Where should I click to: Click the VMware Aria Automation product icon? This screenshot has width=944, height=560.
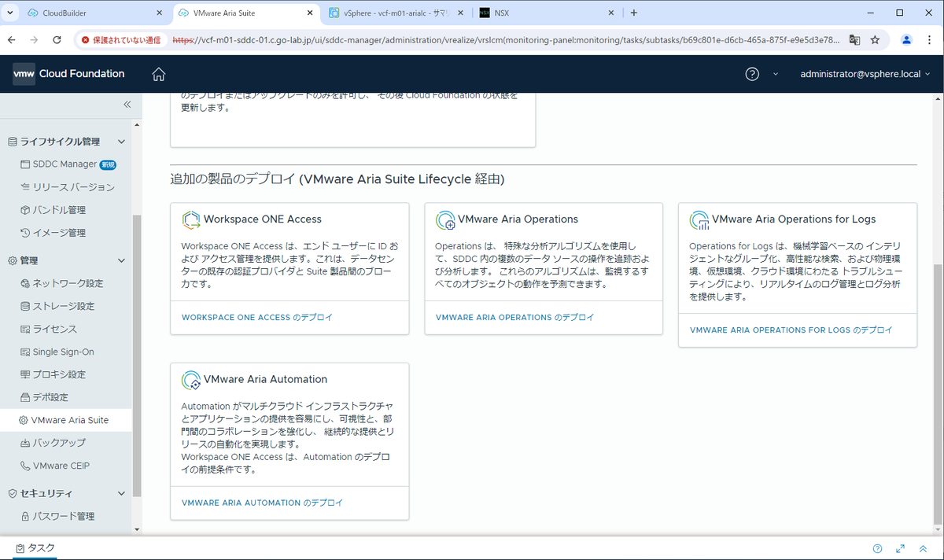tap(191, 380)
